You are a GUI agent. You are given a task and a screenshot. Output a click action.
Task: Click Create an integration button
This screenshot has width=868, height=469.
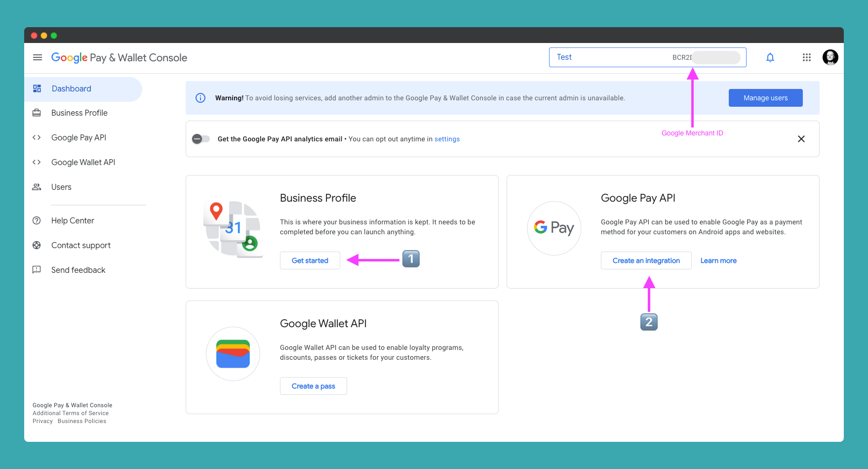pos(646,260)
